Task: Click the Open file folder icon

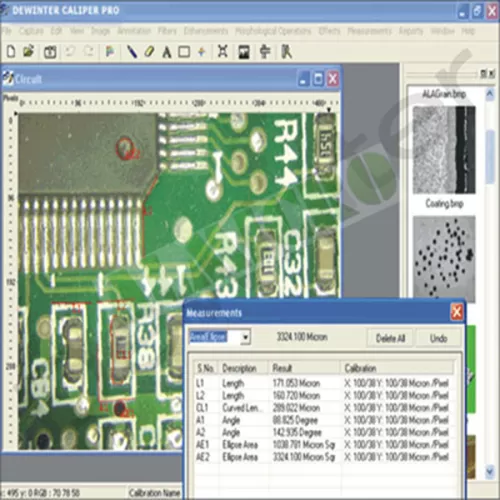Action: point(29,51)
